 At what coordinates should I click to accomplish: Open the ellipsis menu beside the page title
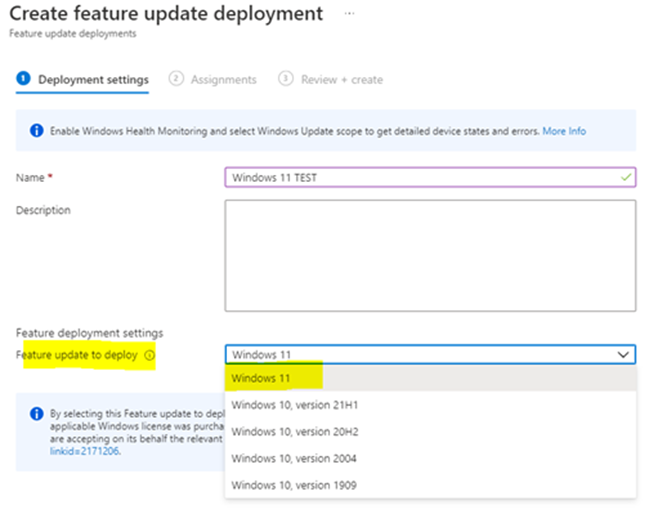pyautogui.click(x=349, y=13)
